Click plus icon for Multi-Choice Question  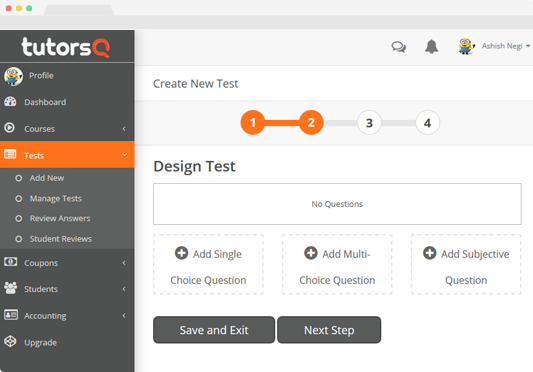click(311, 253)
